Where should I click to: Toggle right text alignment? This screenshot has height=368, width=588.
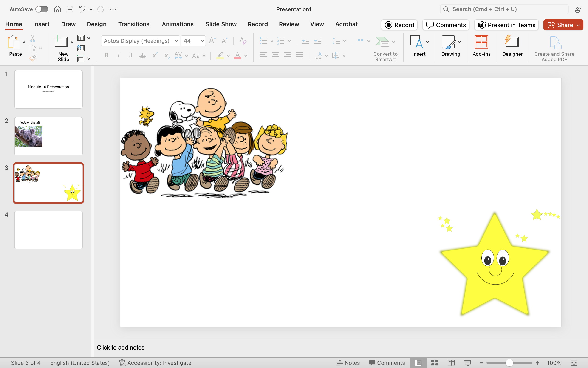287,55
